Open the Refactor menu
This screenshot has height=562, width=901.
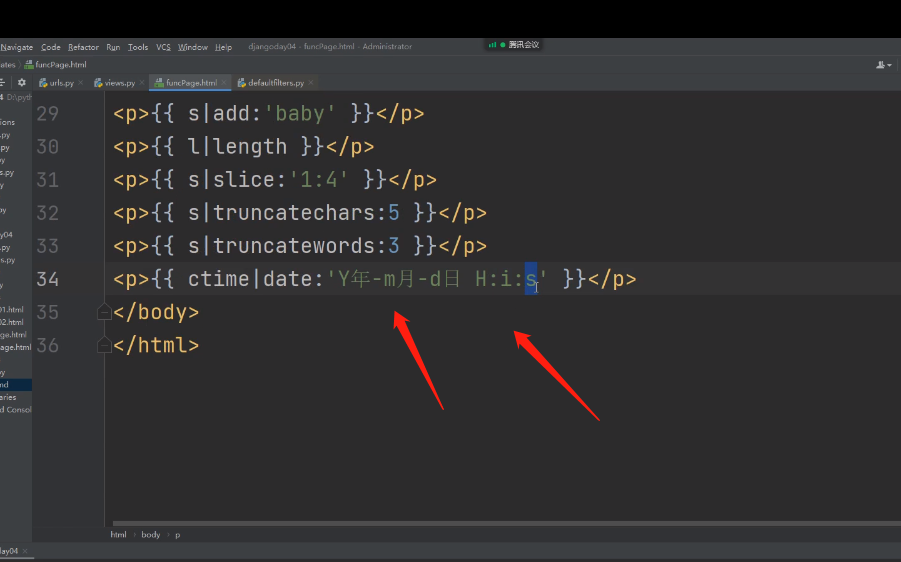tap(83, 47)
